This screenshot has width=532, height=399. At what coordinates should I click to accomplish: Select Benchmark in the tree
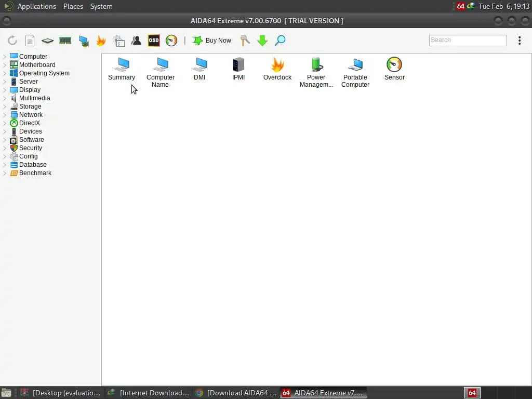[35, 172]
